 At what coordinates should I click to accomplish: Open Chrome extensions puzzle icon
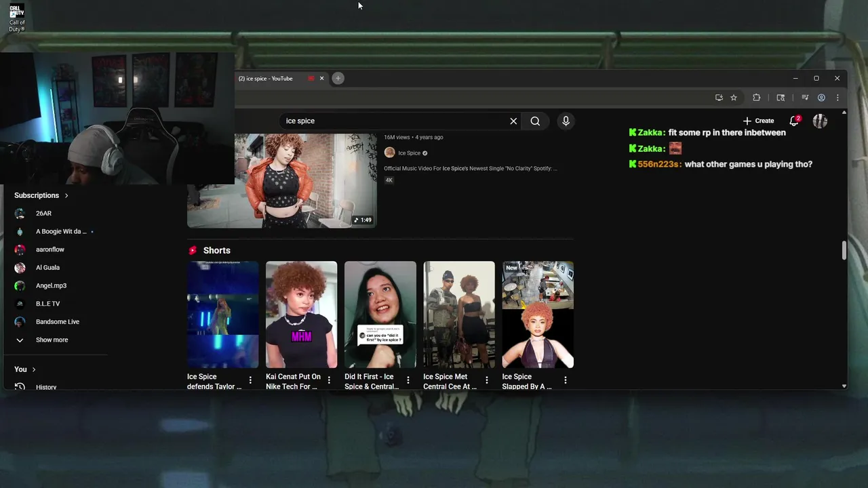(x=756, y=98)
